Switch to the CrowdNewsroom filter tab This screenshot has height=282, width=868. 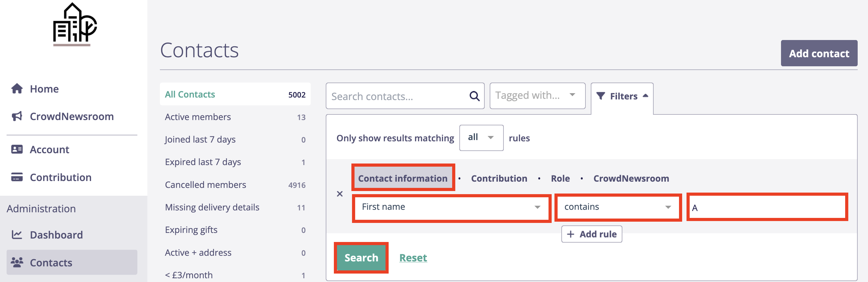click(631, 178)
